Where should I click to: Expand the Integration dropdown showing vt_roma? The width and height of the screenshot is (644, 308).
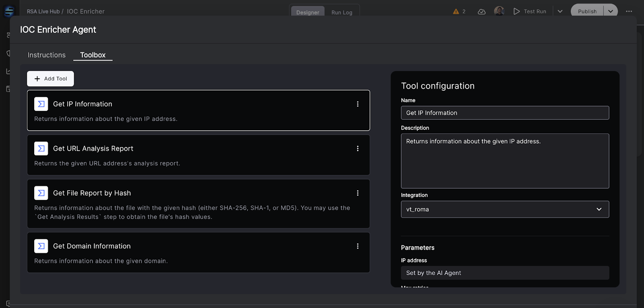[x=505, y=209]
